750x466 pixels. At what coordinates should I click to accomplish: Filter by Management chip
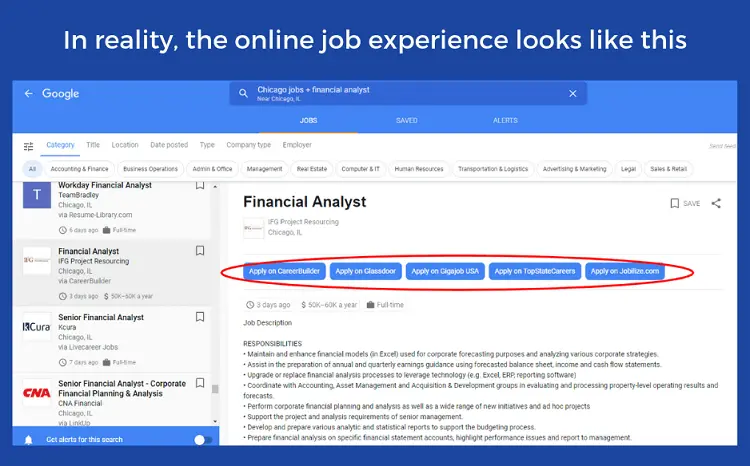click(265, 169)
